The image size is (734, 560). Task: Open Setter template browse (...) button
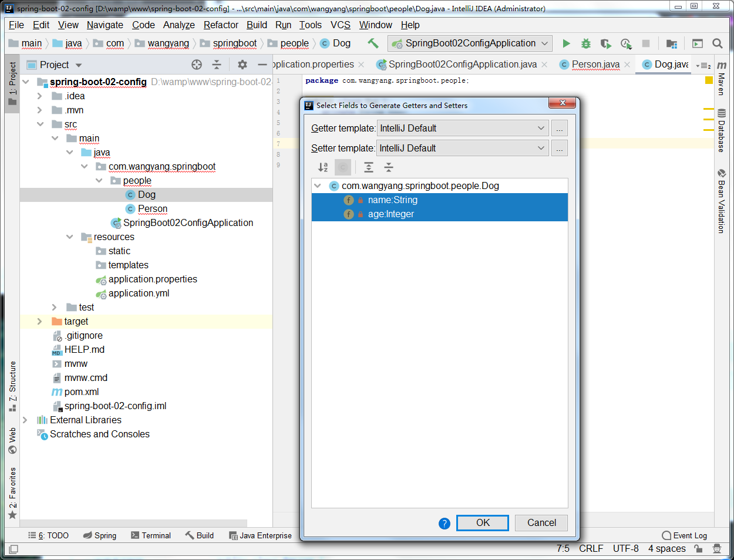[560, 149]
